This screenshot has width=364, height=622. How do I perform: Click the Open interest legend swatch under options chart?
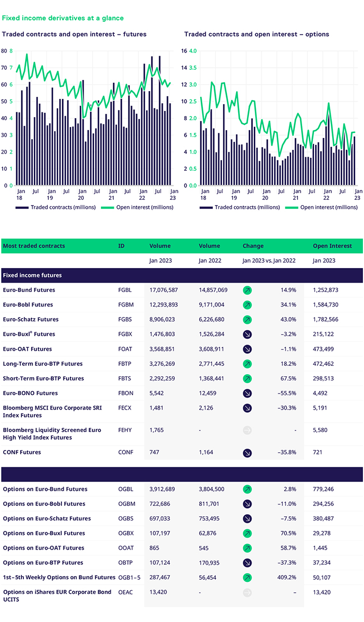[290, 207]
